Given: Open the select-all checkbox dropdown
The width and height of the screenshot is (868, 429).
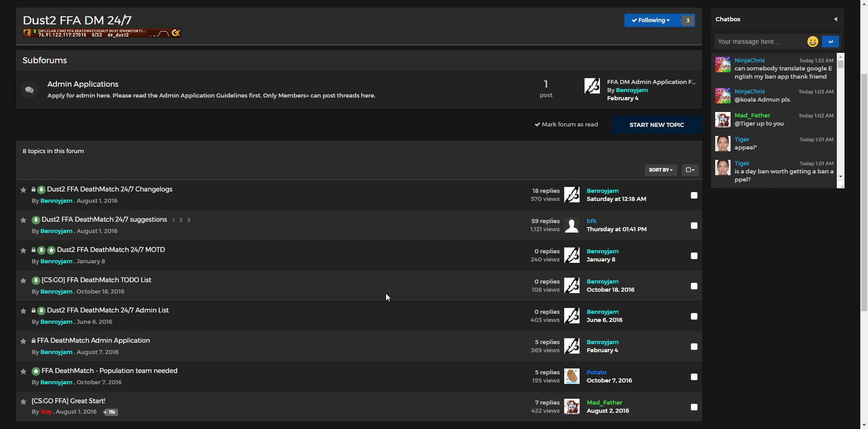Looking at the screenshot, I should click(690, 170).
